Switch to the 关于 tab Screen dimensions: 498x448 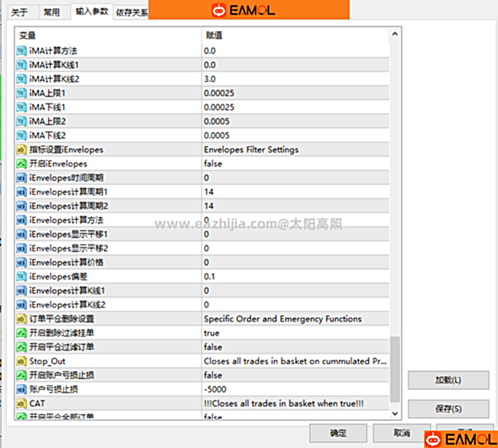point(19,12)
